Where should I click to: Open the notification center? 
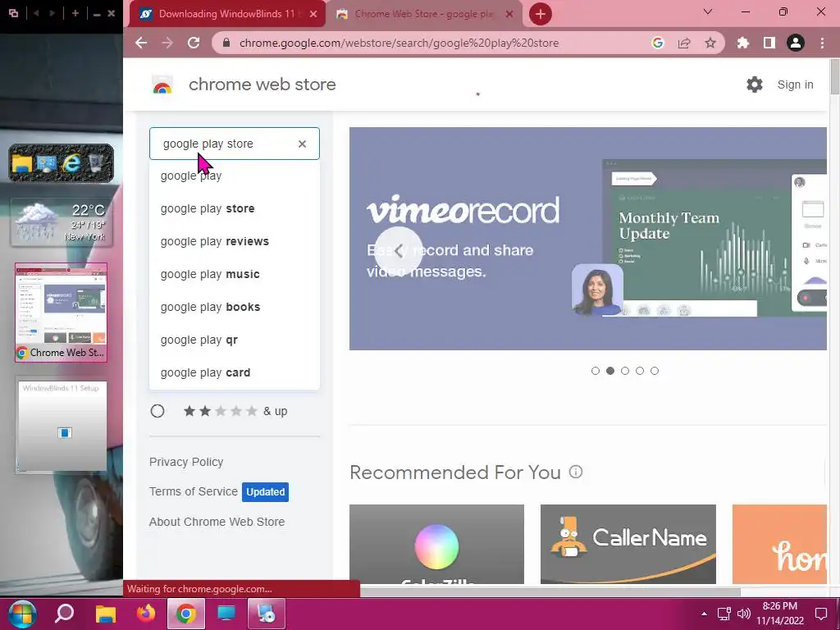point(820,614)
